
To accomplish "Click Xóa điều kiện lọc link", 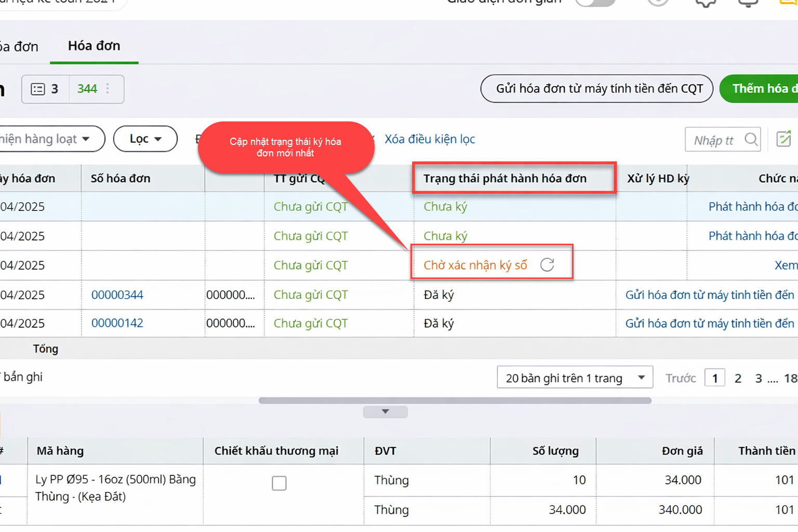I will (x=430, y=139).
